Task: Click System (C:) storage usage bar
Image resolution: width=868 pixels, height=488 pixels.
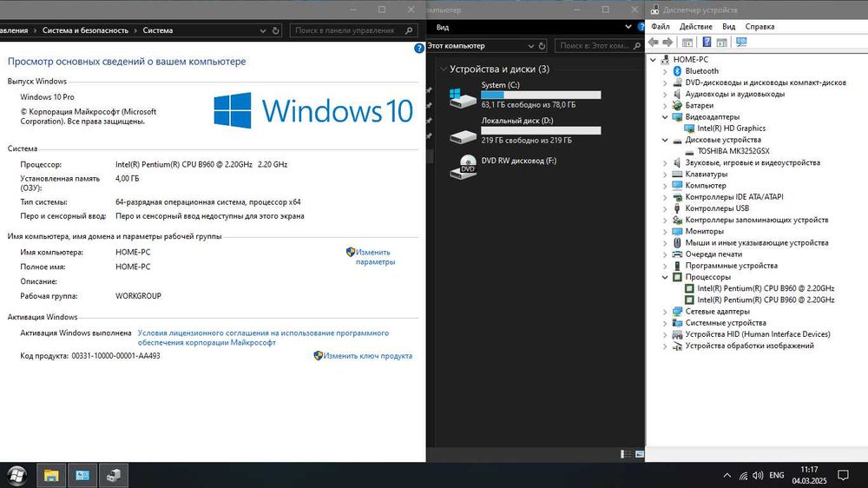Action: tap(541, 95)
